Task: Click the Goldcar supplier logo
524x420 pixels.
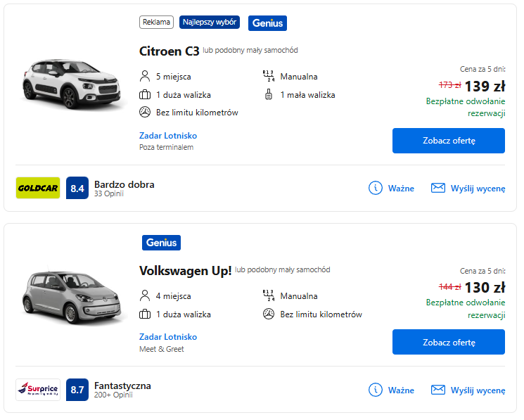Action: click(x=38, y=188)
